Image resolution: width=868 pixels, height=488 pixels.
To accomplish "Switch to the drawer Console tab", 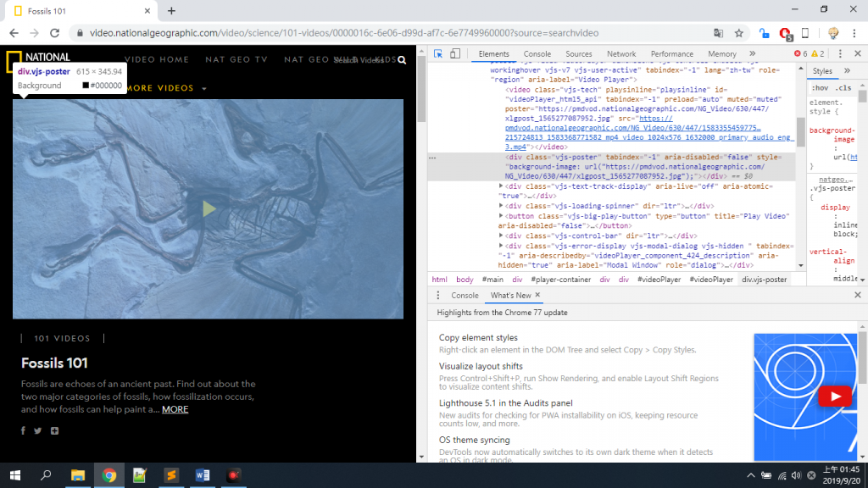I will 465,295.
